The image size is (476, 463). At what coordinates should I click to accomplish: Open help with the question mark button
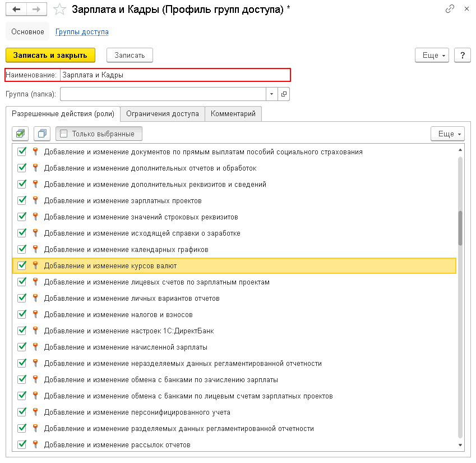tap(463, 56)
